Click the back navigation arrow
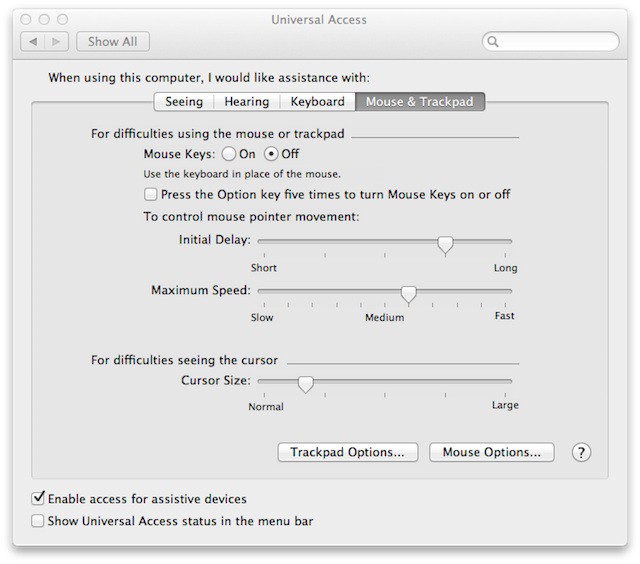 pyautogui.click(x=33, y=42)
